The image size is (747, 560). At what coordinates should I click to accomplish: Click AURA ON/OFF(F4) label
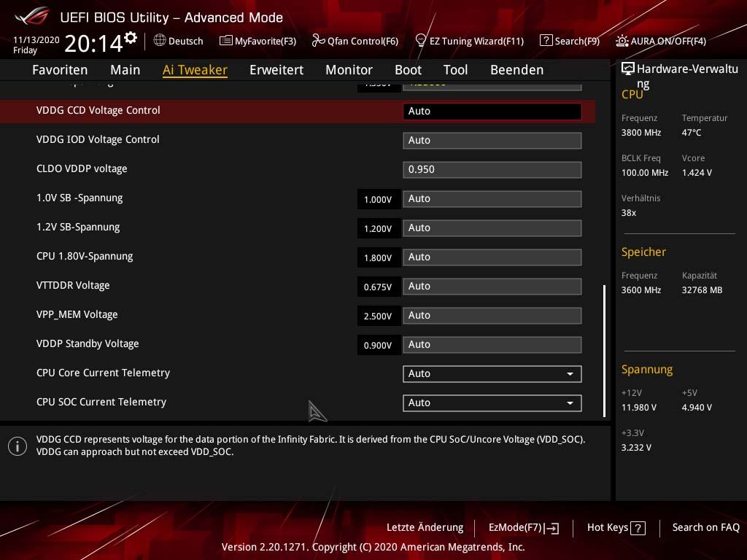tap(668, 41)
